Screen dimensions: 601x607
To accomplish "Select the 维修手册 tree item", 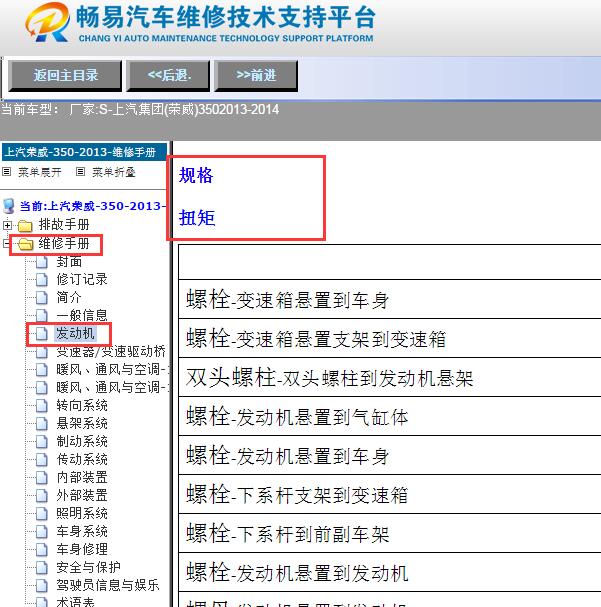I will [x=64, y=243].
